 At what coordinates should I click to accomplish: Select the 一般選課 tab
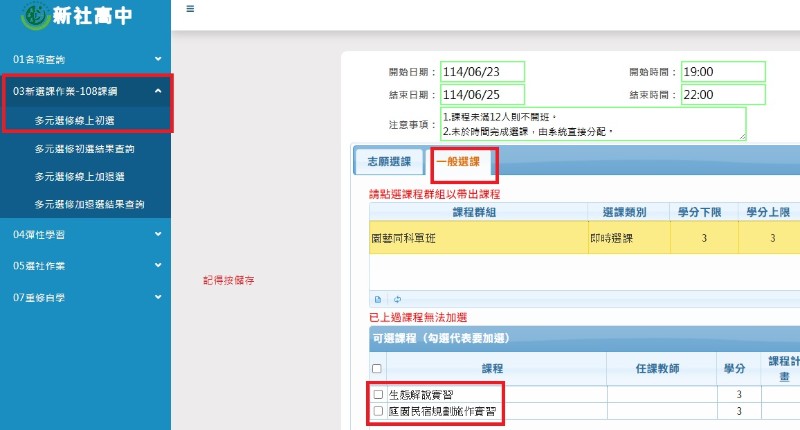457,162
